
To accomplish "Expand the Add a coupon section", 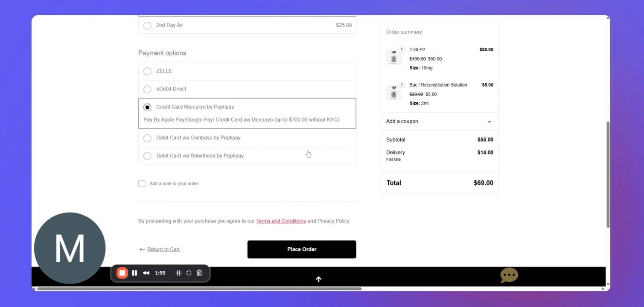I will click(440, 122).
